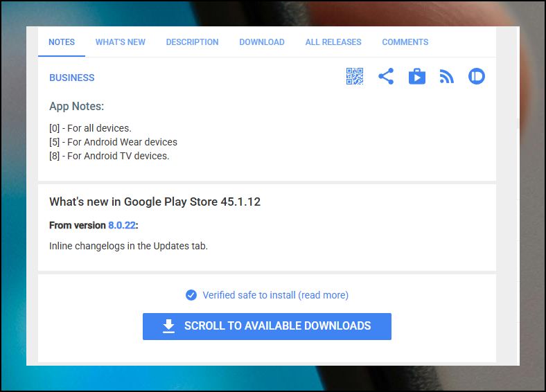Open the QR code icon
546x392 pixels.
pyautogui.click(x=355, y=76)
